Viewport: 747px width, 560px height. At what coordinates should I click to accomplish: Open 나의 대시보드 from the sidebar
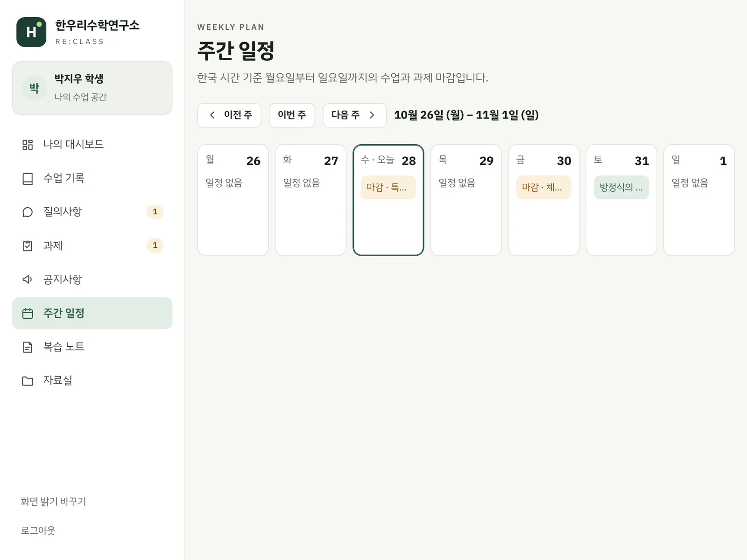pos(92,145)
